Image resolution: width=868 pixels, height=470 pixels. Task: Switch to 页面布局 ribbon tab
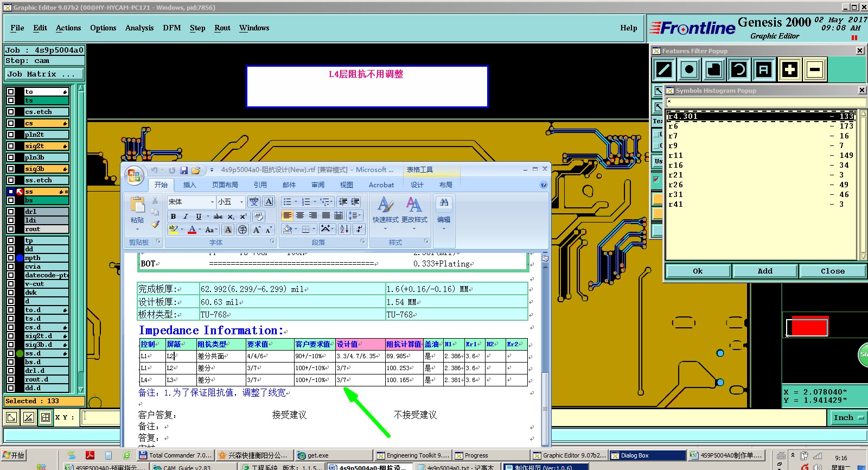(225, 185)
